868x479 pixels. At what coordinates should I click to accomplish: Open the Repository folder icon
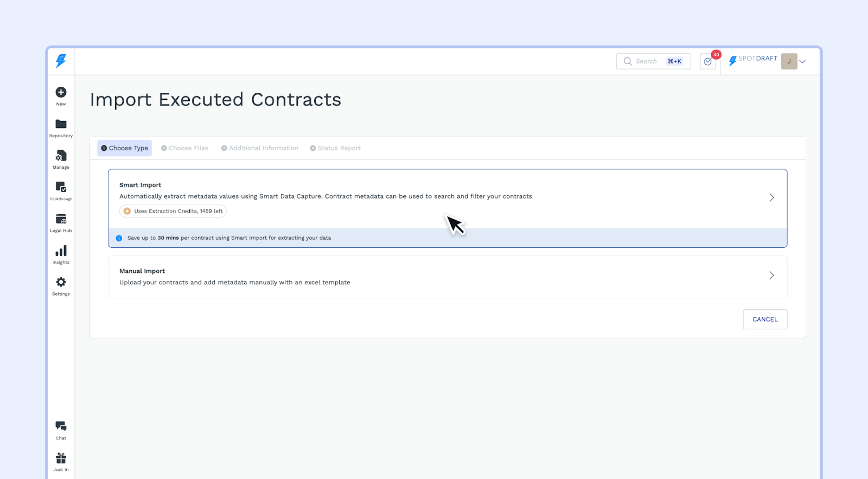point(61,124)
